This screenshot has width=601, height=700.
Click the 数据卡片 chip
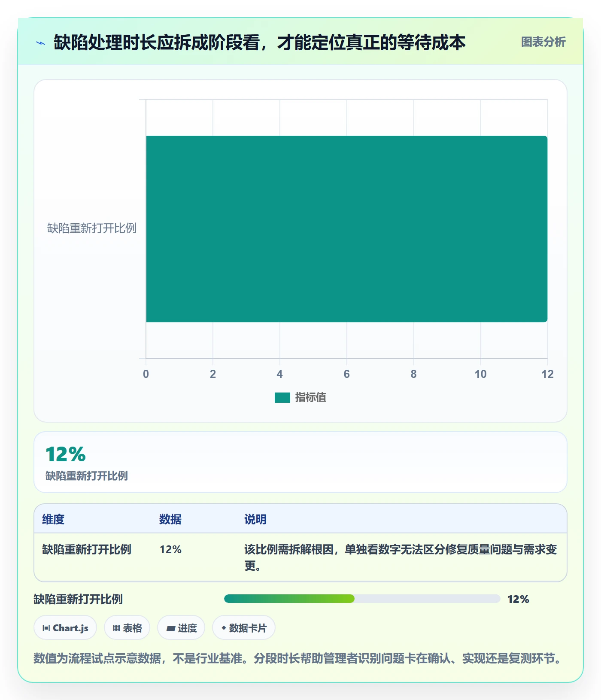[244, 628]
